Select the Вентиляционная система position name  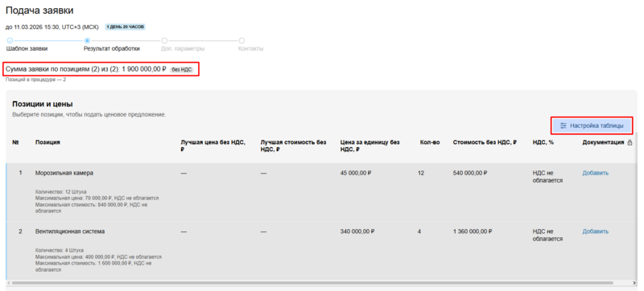tap(70, 232)
